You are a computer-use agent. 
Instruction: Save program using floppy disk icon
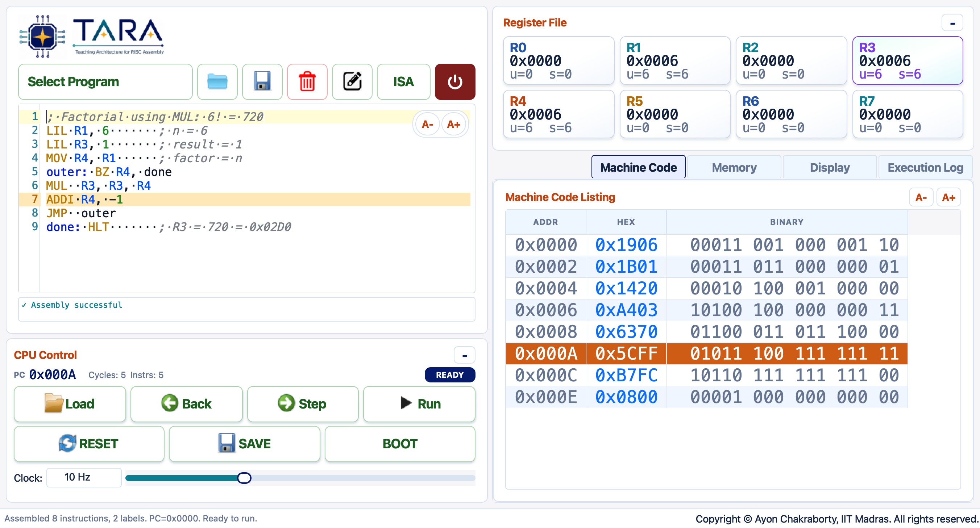[x=262, y=82]
